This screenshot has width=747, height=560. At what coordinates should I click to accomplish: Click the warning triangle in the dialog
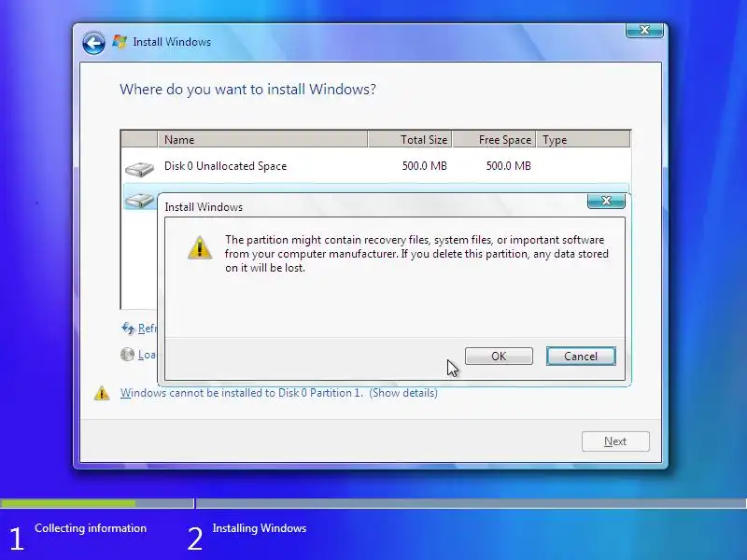coord(200,247)
